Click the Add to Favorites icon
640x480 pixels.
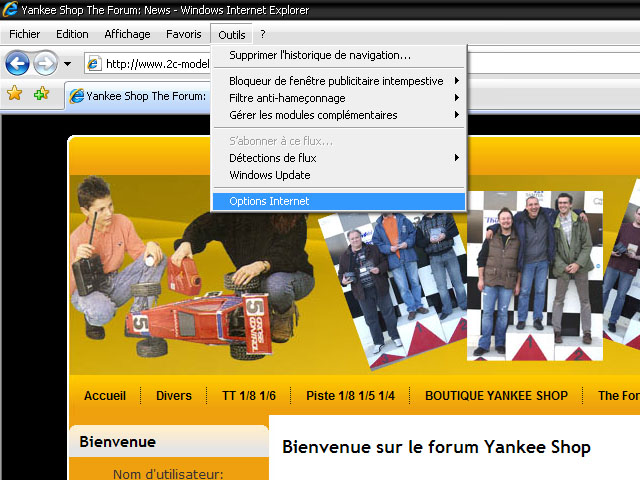[x=41, y=93]
